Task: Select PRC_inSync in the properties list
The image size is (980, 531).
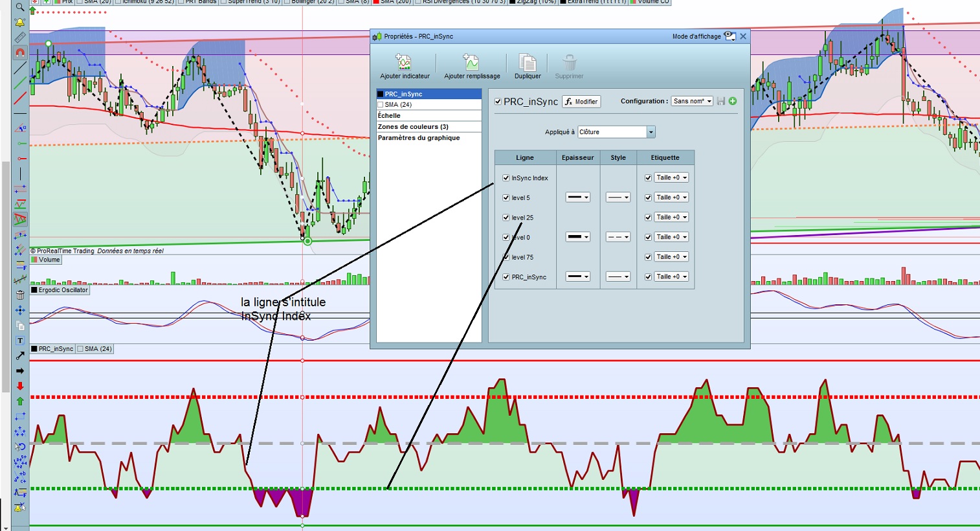Action: (x=429, y=94)
